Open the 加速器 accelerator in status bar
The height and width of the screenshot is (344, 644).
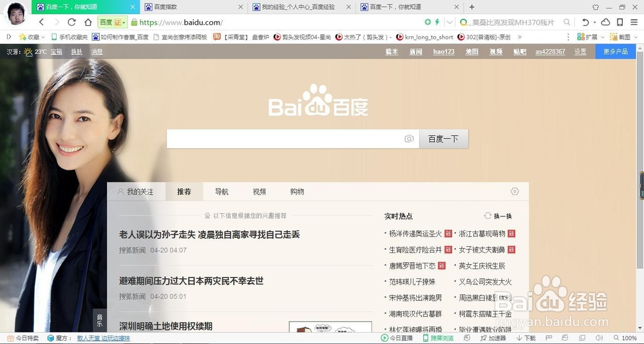493,338
